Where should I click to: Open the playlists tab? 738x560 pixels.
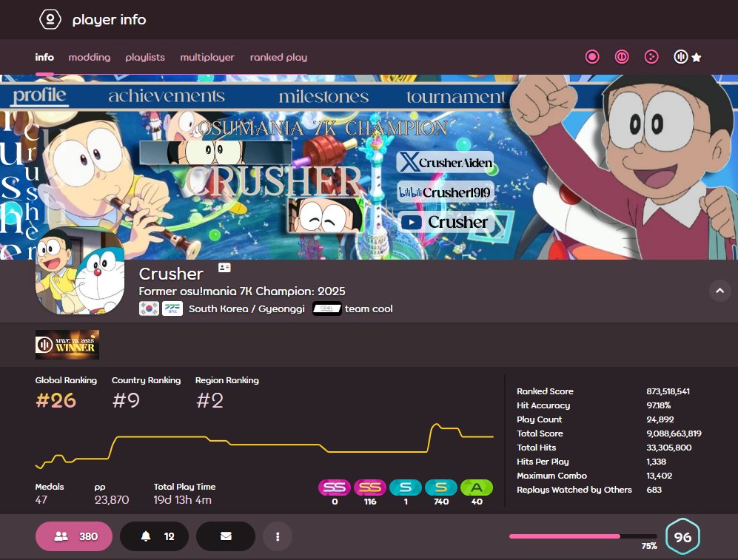tap(145, 58)
